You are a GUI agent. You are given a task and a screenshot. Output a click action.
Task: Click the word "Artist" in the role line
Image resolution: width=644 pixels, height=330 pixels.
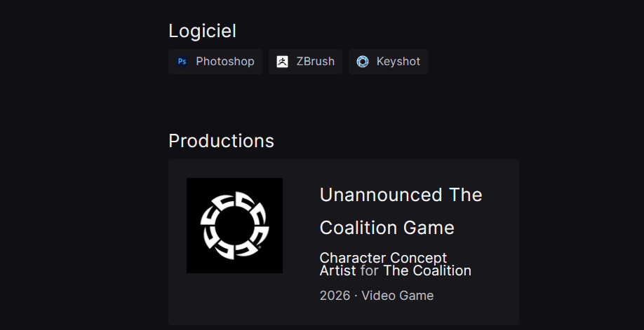click(337, 270)
